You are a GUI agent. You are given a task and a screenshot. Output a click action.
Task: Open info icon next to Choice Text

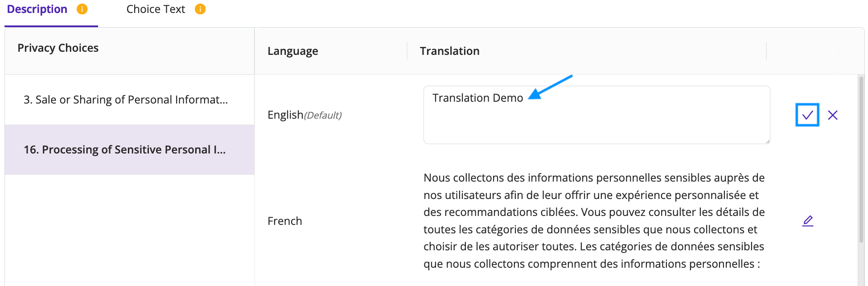coord(200,9)
